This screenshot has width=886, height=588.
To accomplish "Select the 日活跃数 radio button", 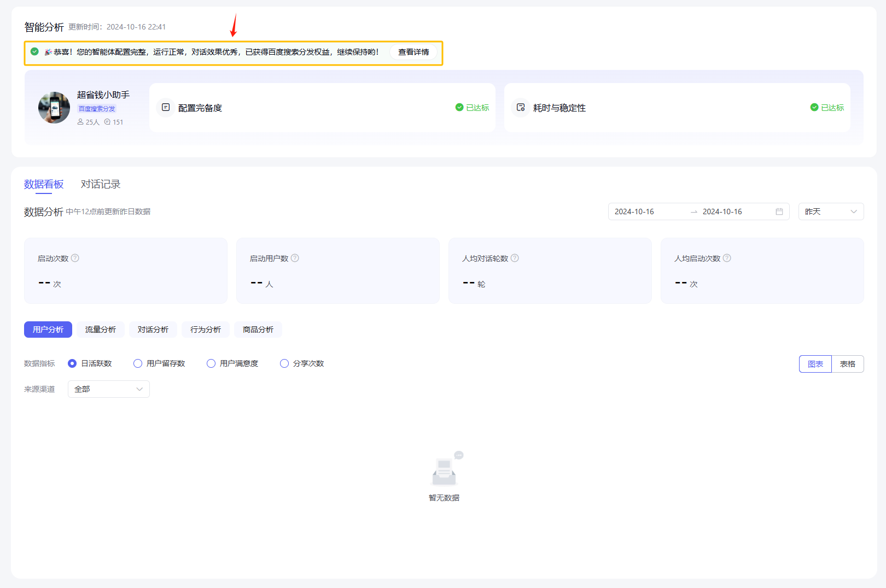I will (72, 363).
